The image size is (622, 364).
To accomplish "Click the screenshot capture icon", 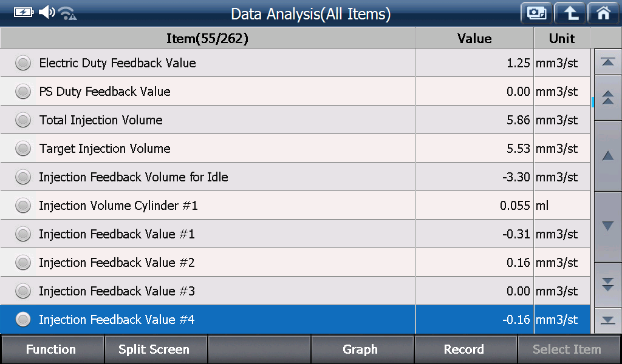I will [536, 13].
